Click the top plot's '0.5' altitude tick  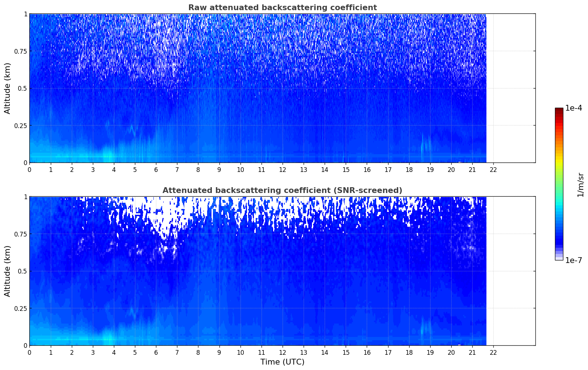tap(22, 88)
